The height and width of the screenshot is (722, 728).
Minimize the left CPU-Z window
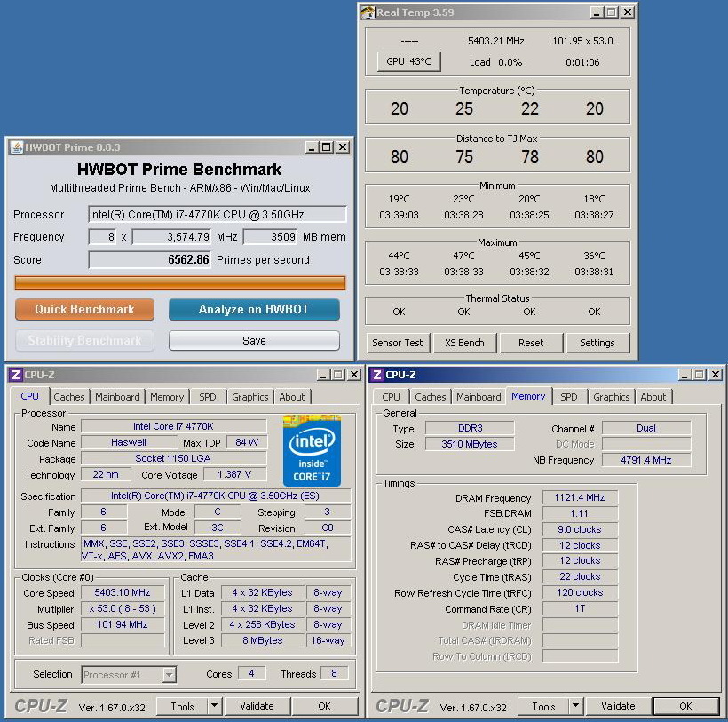[x=324, y=375]
